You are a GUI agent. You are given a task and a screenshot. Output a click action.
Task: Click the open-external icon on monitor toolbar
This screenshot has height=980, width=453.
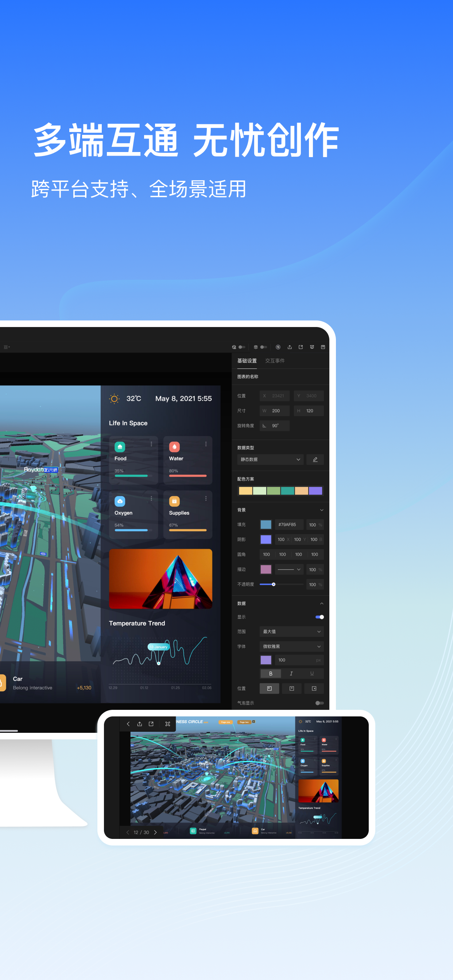click(301, 347)
